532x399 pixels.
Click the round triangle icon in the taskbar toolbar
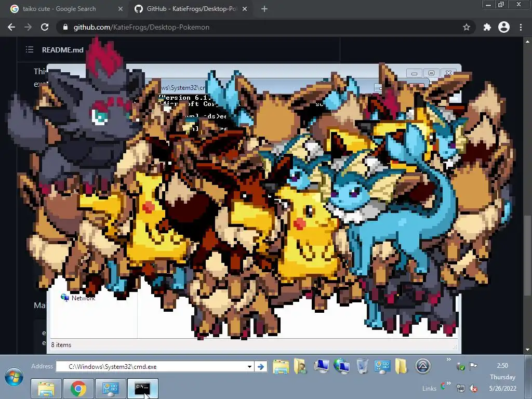423,366
